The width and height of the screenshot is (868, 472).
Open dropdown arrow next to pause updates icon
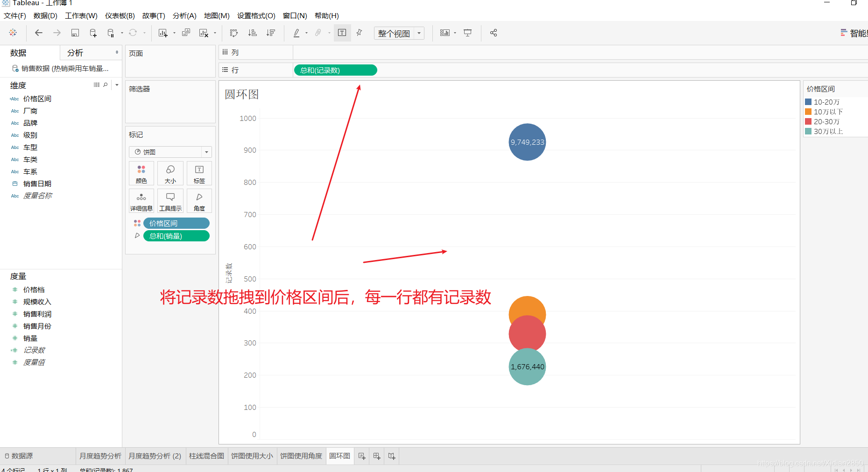pos(122,33)
